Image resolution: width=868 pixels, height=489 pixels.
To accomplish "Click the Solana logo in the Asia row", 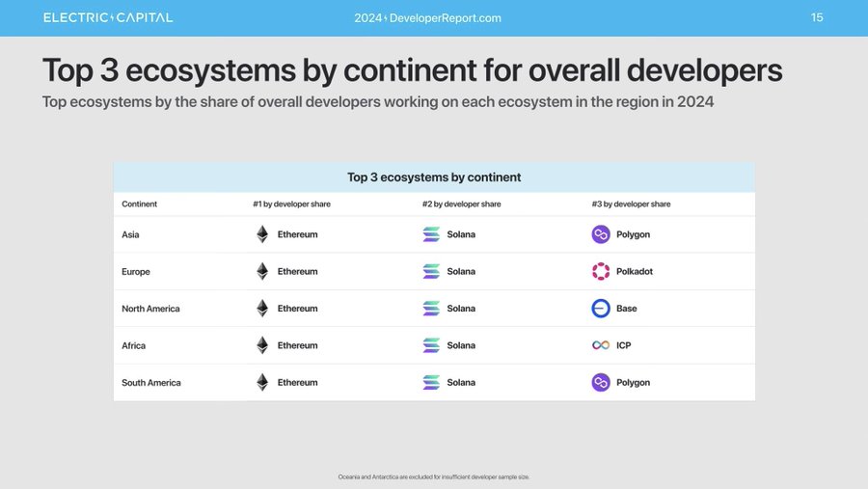I will 431,234.
